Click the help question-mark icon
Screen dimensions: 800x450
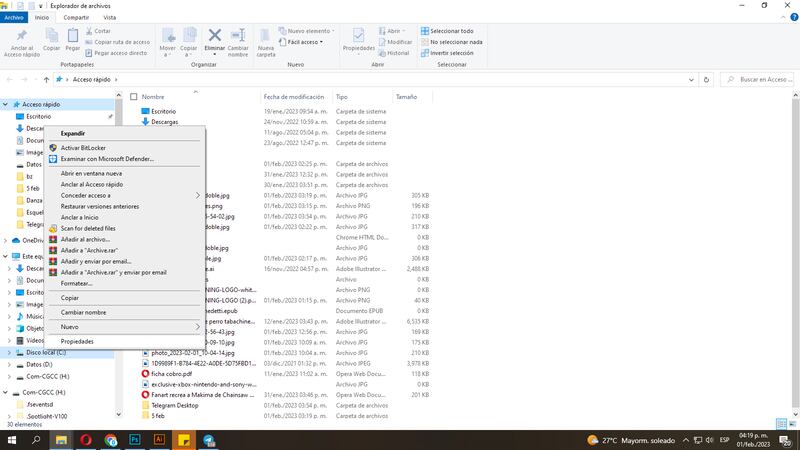(794, 17)
